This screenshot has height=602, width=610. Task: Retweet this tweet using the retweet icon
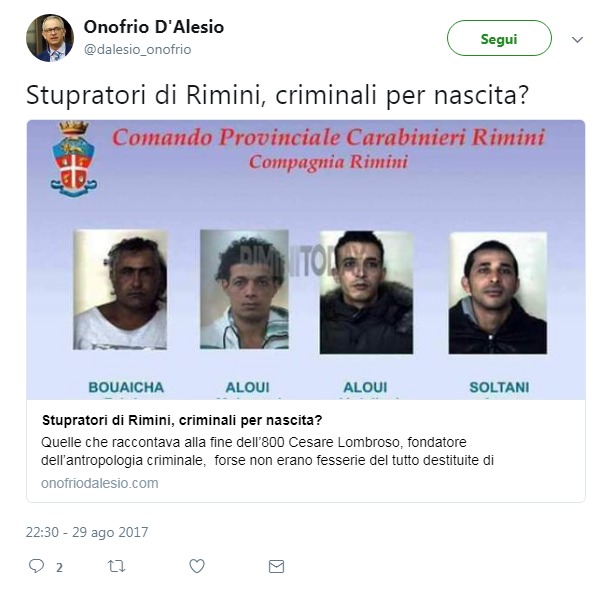pos(116,566)
